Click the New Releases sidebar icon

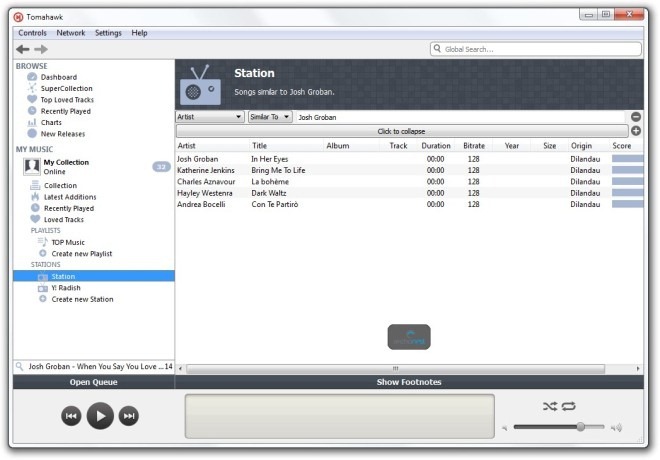[x=33, y=133]
